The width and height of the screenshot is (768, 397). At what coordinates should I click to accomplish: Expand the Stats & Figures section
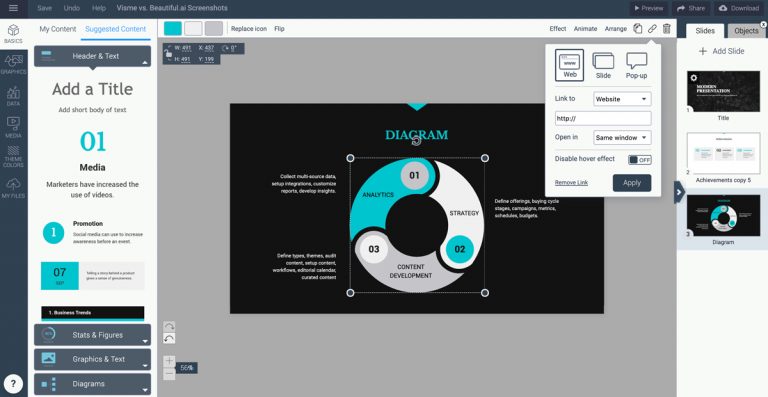[x=93, y=335]
